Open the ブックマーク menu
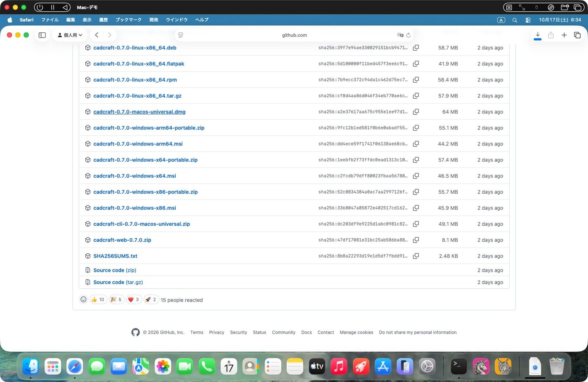Screen dimensions: 588x382 coord(128,20)
